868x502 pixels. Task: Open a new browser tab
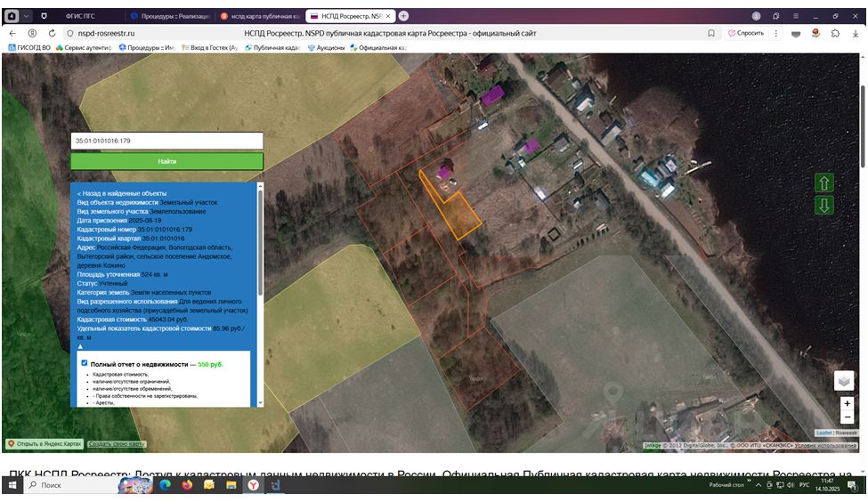[403, 16]
